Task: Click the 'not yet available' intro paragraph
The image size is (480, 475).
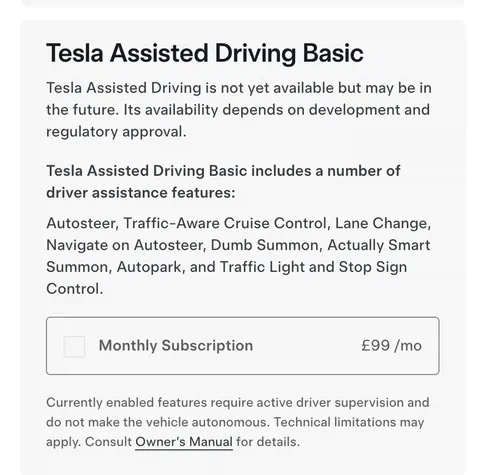Action: pos(239,110)
